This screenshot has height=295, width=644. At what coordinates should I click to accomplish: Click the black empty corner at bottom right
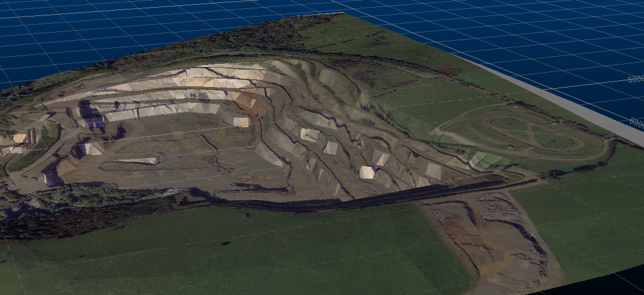(x=615, y=287)
